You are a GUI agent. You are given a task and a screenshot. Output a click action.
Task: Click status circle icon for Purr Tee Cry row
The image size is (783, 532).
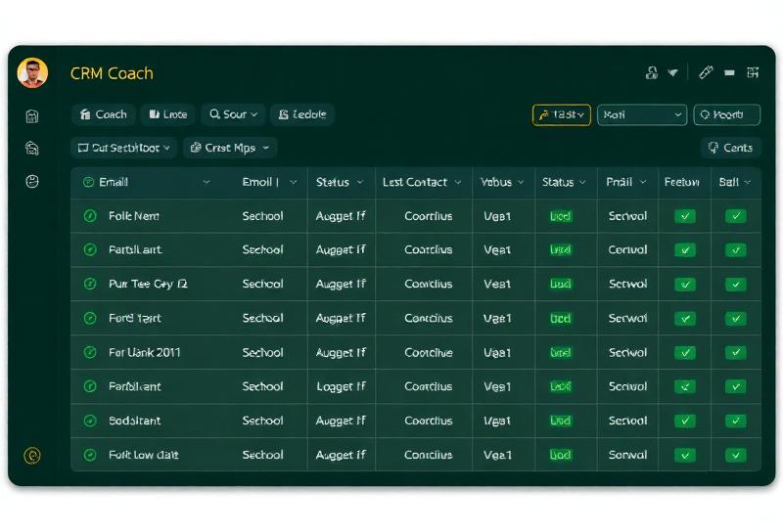90,284
